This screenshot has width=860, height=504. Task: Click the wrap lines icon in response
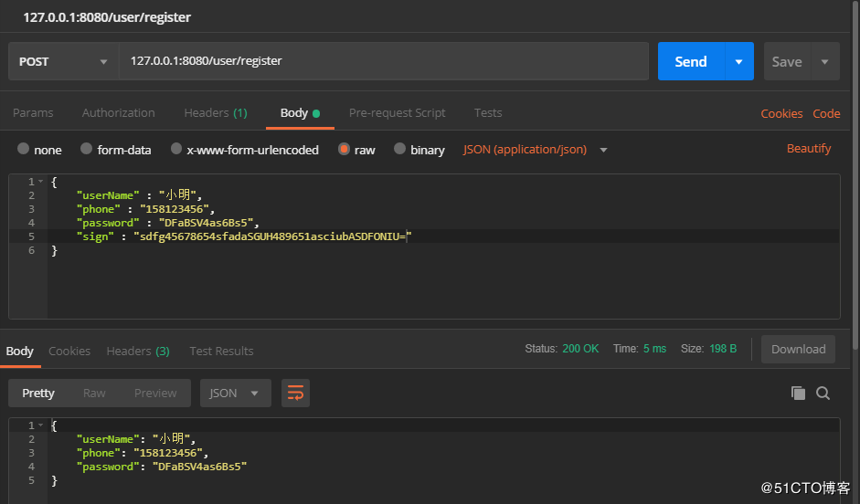295,394
